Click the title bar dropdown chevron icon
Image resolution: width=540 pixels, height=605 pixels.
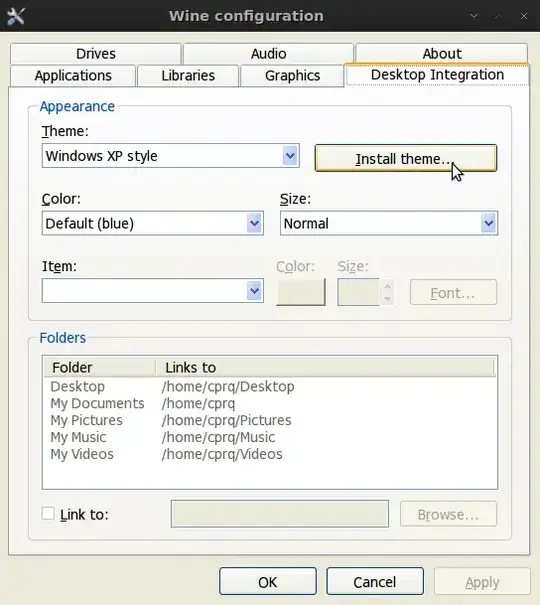pyautogui.click(x=474, y=16)
